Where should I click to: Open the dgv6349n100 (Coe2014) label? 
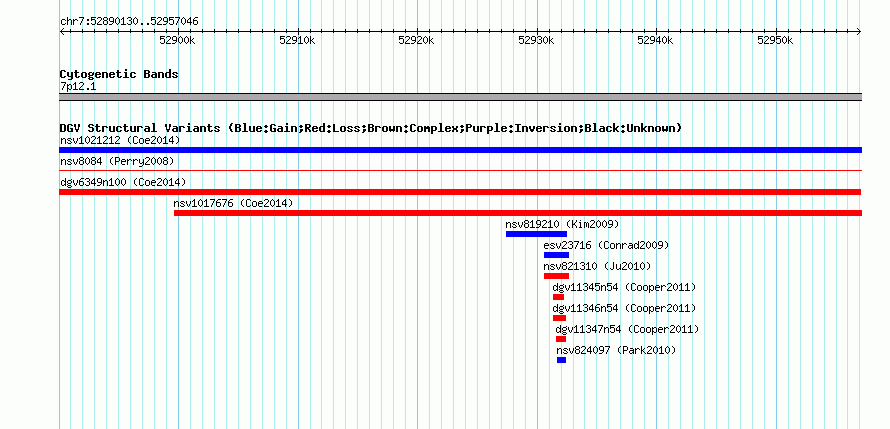[x=123, y=182]
